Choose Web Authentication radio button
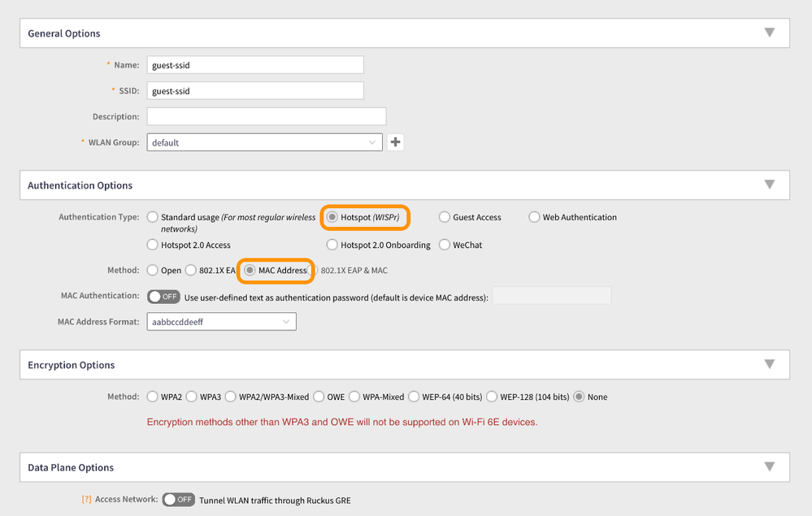The height and width of the screenshot is (516, 812). [534, 218]
